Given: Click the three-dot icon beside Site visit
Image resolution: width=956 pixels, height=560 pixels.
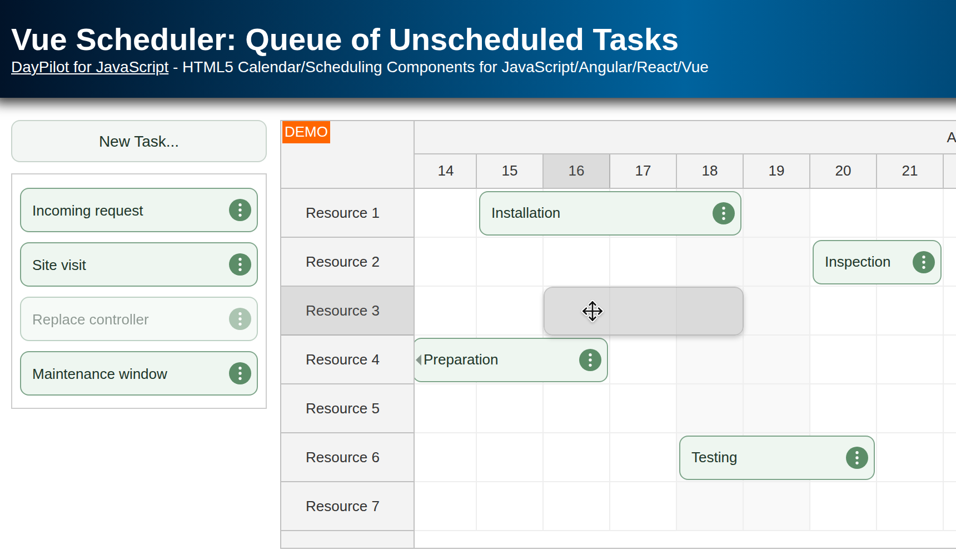Looking at the screenshot, I should pos(240,264).
